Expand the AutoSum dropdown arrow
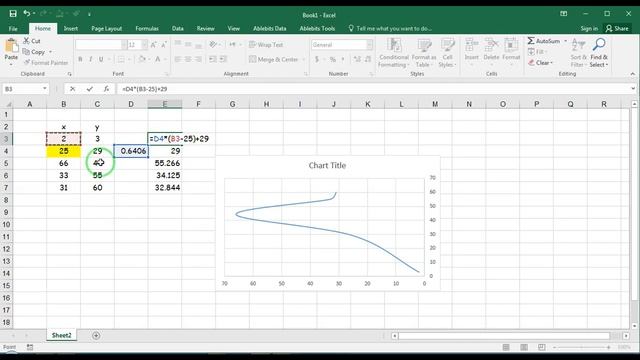The width and height of the screenshot is (640, 360). (x=565, y=41)
